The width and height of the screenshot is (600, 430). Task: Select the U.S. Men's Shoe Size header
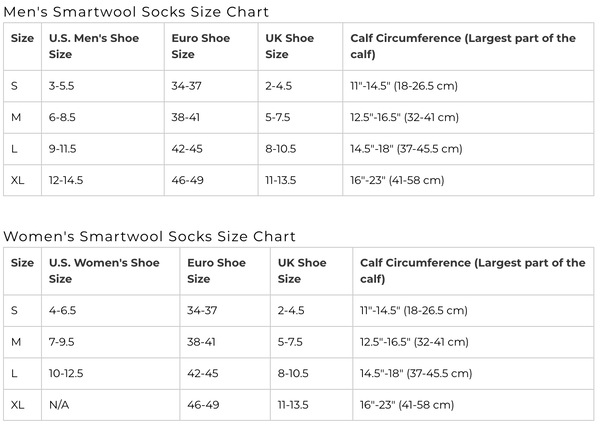[x=94, y=46]
